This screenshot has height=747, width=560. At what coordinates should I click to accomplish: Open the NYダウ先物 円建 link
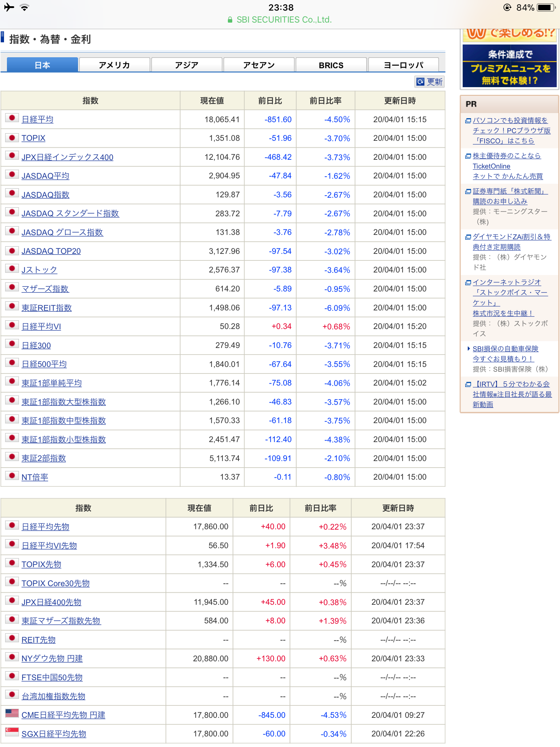[x=52, y=658]
